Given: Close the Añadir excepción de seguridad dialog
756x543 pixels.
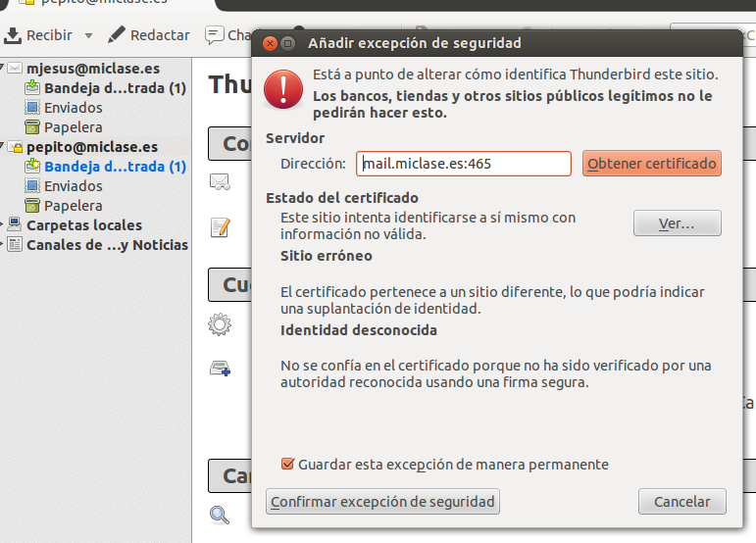Looking at the screenshot, I should [x=270, y=44].
